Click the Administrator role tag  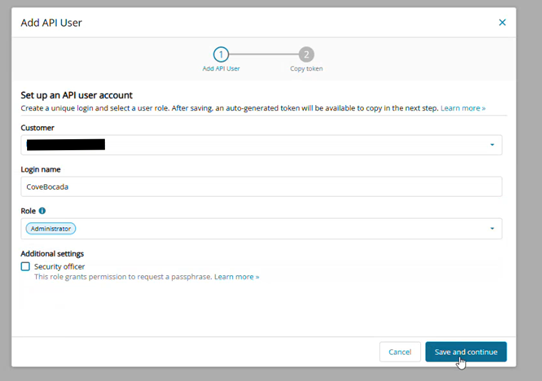(51, 229)
